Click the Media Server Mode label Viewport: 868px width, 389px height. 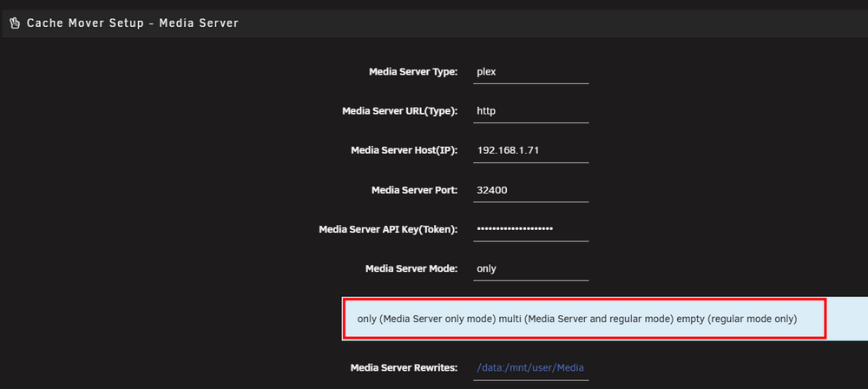coord(411,269)
